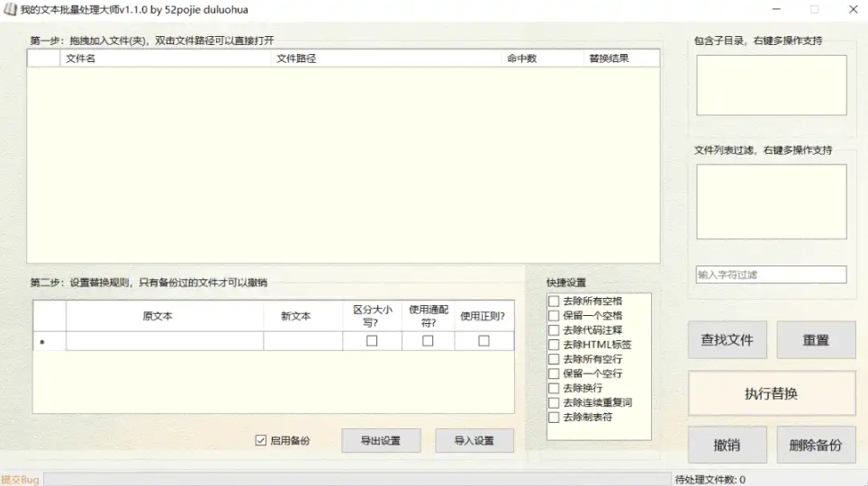Screen dimensions: 868x486
Task: Sort by 文件路径 column header
Action: (x=386, y=58)
